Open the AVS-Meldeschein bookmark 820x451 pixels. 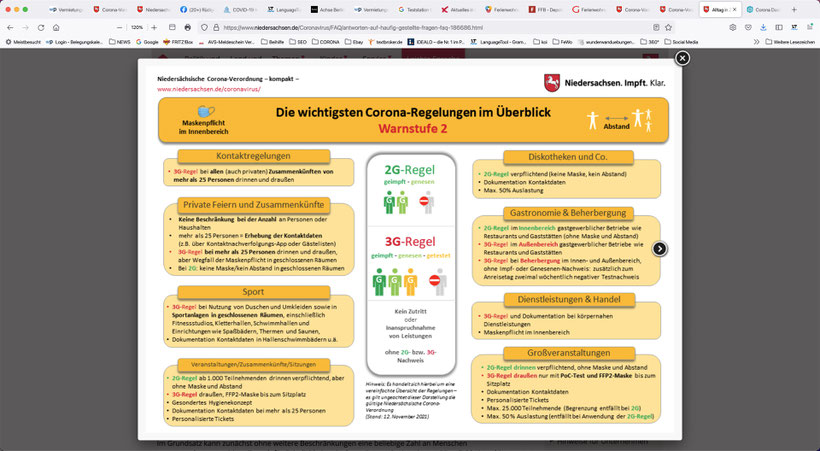pos(226,42)
